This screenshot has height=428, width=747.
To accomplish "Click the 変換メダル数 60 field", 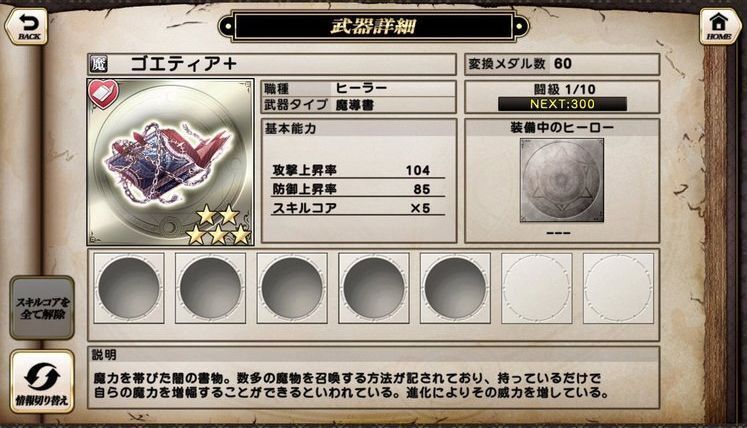I will point(562,64).
